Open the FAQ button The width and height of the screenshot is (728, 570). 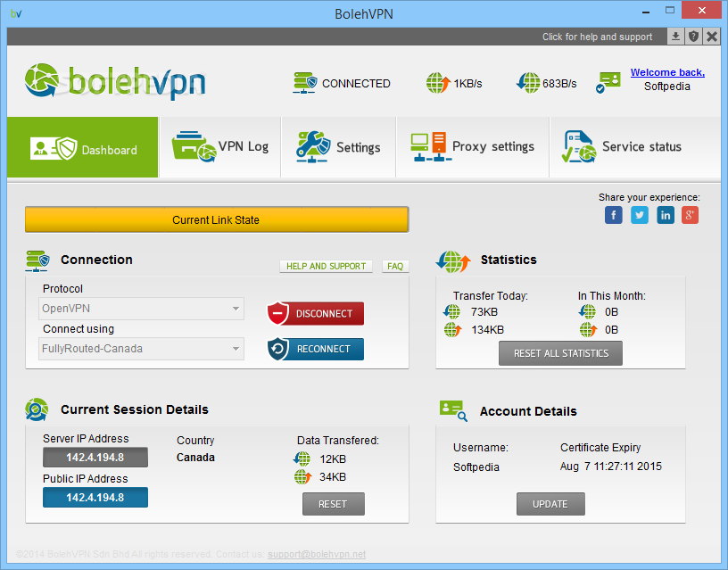point(395,266)
